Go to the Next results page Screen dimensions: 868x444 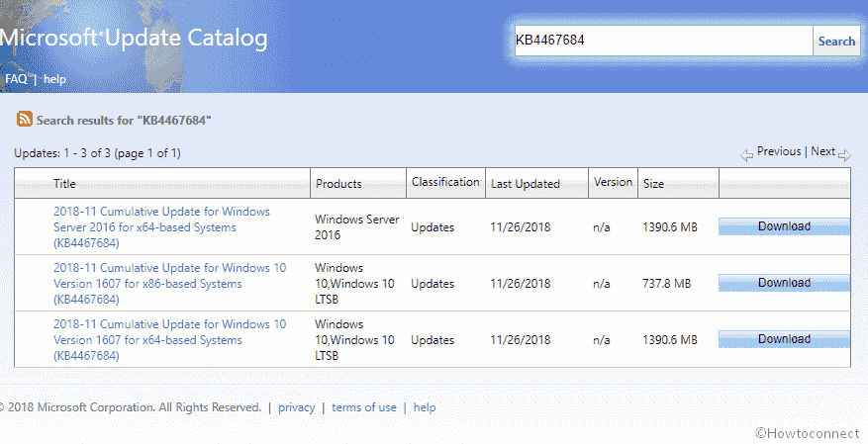[x=823, y=151]
